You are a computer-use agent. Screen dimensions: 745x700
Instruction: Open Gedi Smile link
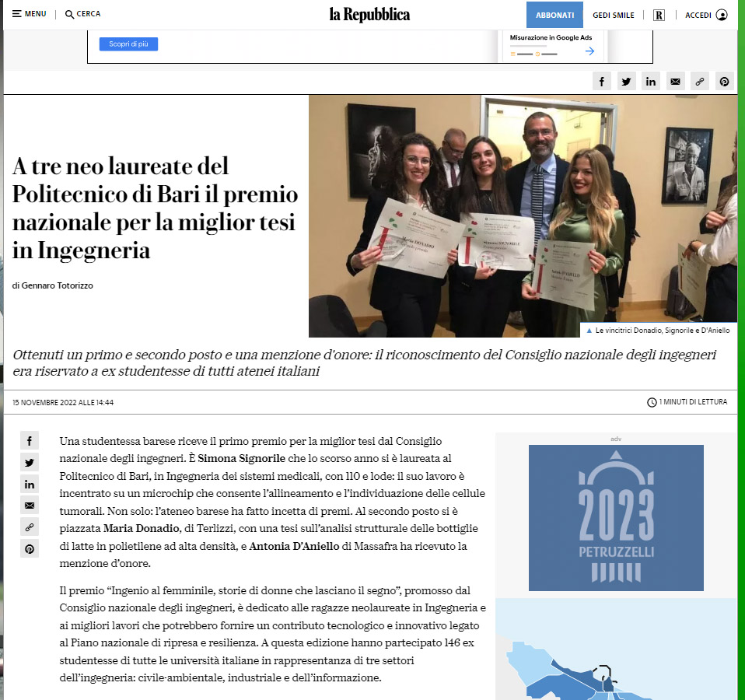[613, 15]
